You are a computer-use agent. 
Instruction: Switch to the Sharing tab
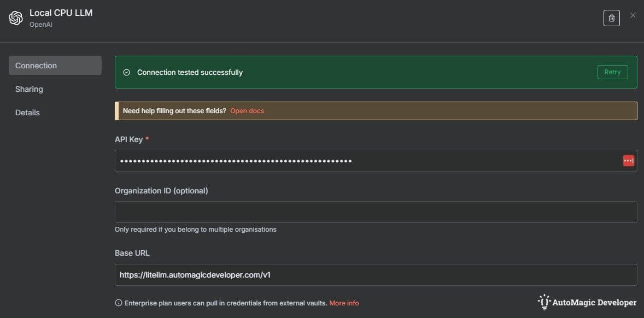(29, 89)
